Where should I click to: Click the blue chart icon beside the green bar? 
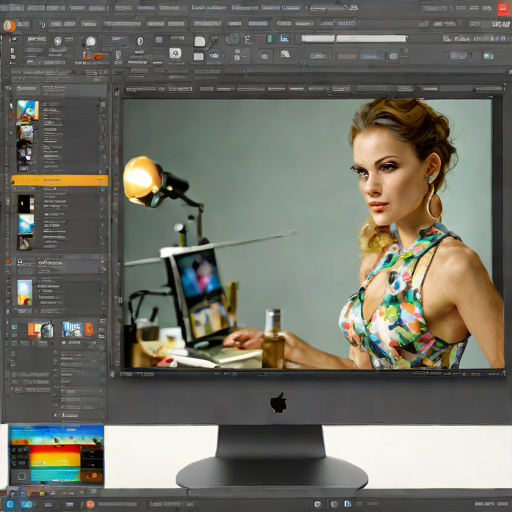pos(285,38)
